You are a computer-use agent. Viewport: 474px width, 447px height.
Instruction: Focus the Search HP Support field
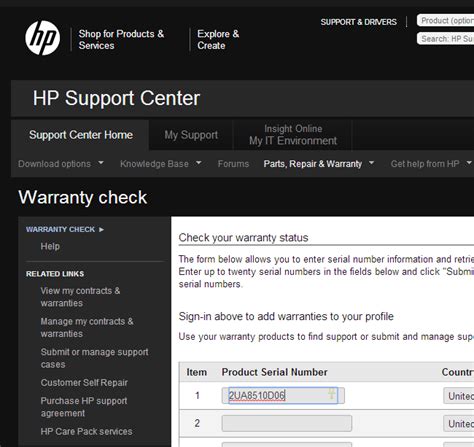pyautogui.click(x=445, y=39)
